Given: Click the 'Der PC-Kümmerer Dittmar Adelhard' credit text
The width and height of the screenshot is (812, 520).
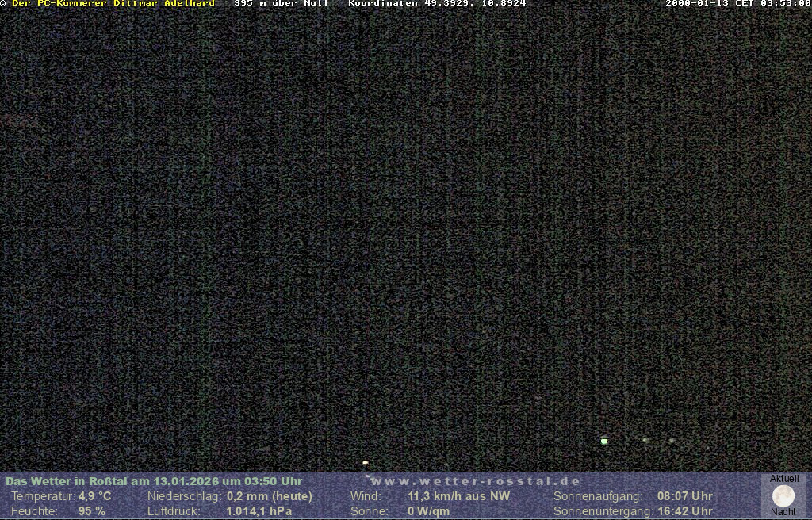Looking at the screenshot, I should coord(113,4).
